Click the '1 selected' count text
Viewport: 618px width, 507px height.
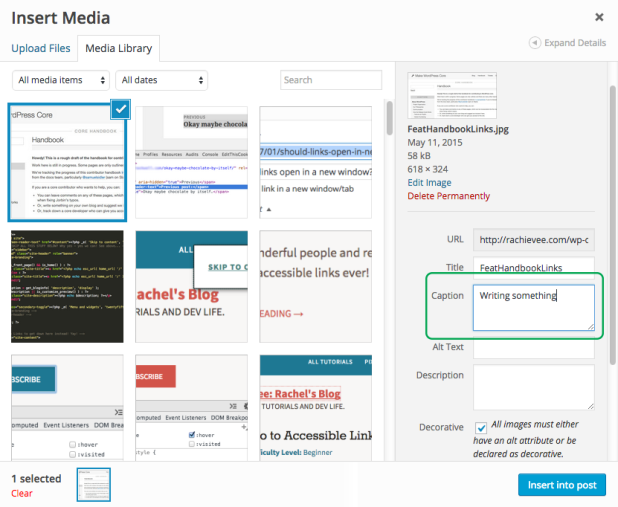(36, 479)
